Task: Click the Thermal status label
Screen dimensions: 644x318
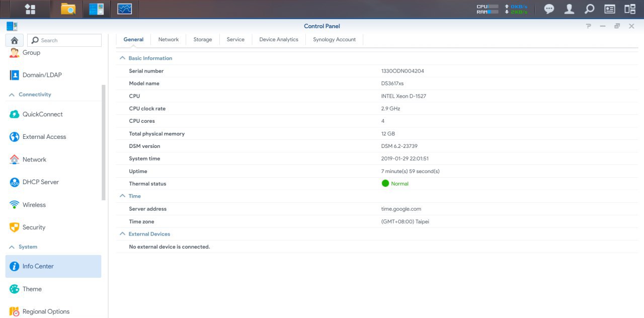Action: (x=147, y=184)
